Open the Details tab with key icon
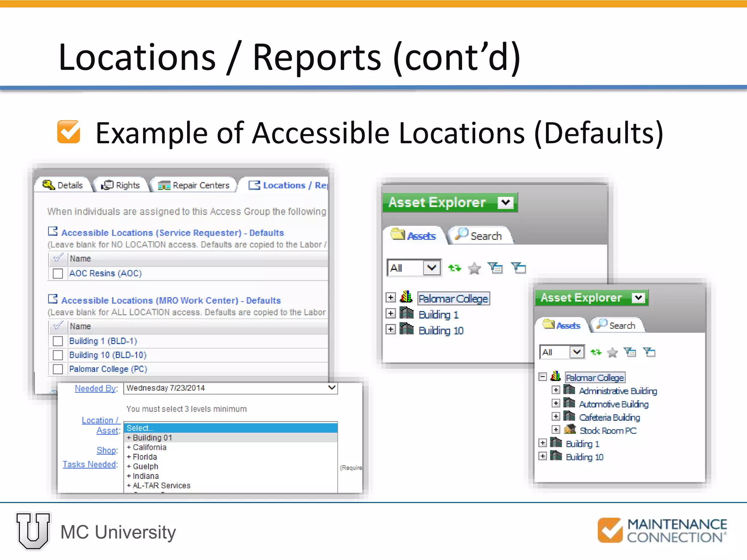This screenshot has height=560, width=747. tap(63, 185)
